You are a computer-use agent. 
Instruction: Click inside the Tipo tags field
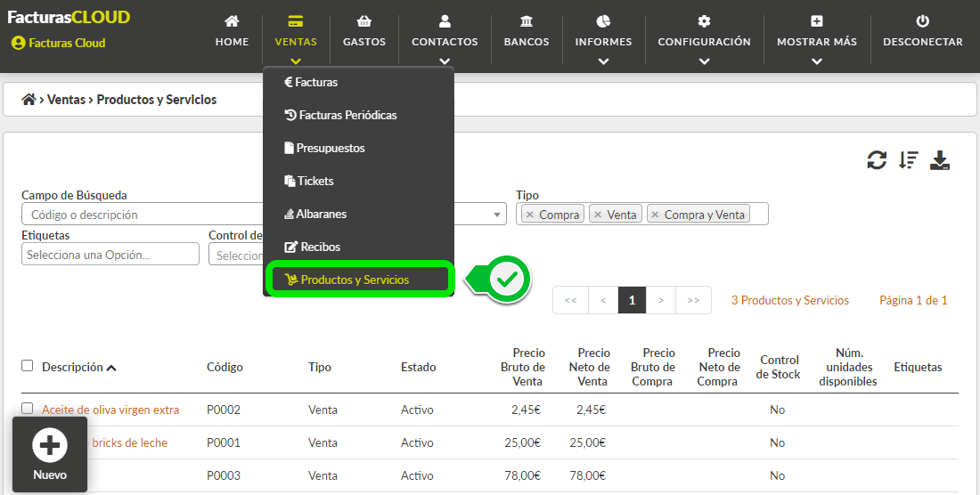click(x=641, y=214)
